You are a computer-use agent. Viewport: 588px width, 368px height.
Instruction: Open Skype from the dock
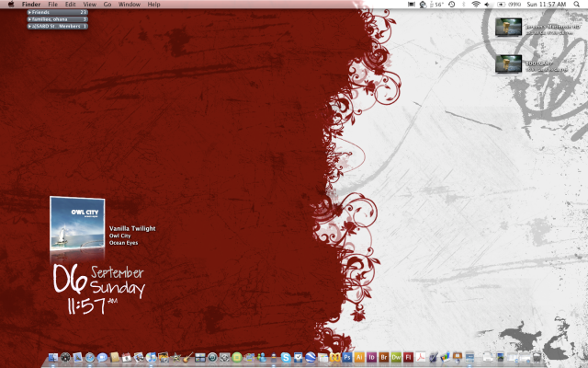[x=286, y=357]
